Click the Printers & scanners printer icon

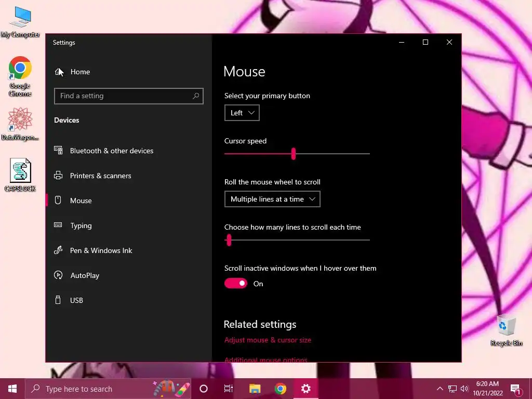[x=58, y=176]
